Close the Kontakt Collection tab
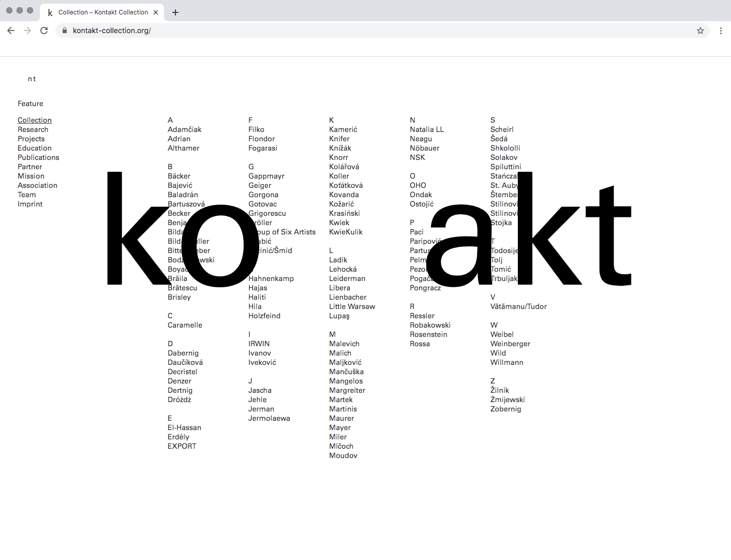 pyautogui.click(x=156, y=12)
